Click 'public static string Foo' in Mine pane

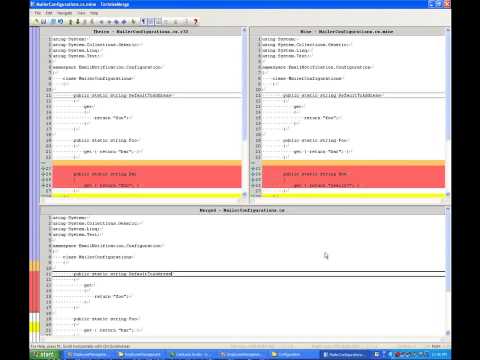(x=315, y=140)
